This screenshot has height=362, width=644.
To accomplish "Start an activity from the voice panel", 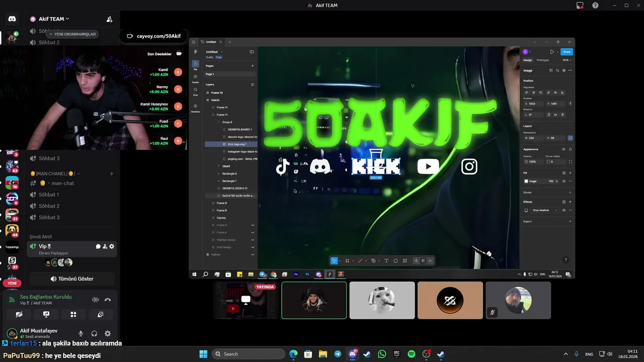I will (x=73, y=314).
